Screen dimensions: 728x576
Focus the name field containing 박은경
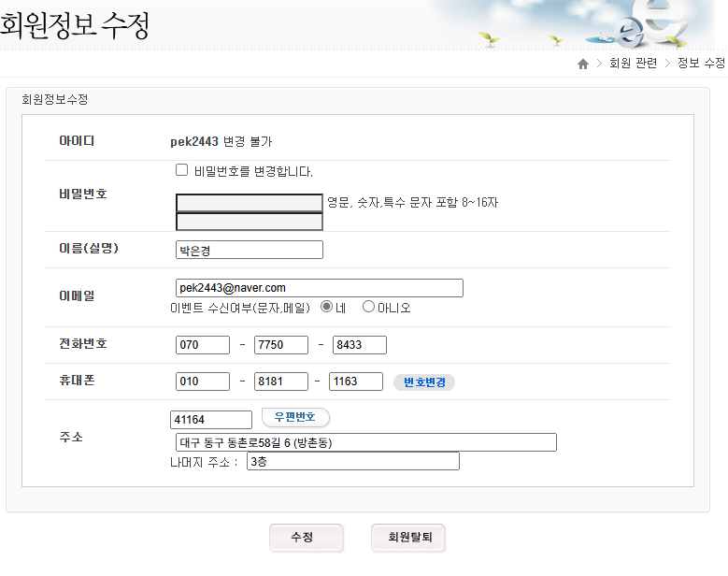click(250, 250)
